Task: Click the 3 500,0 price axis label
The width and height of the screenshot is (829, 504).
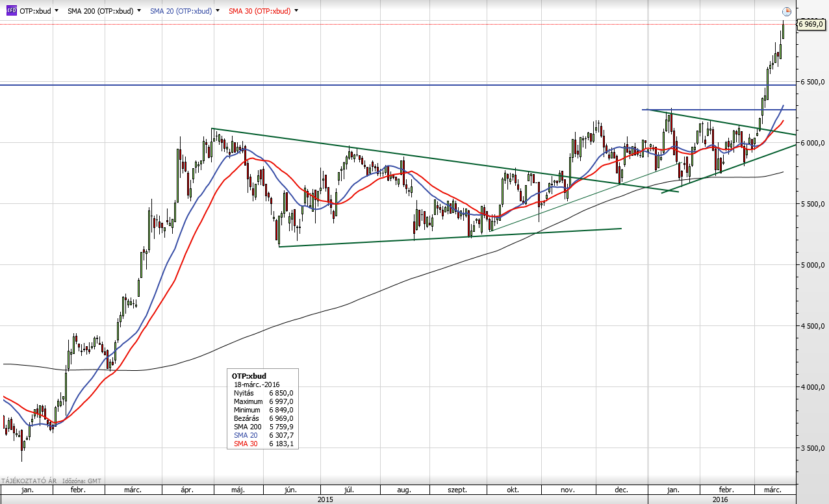Action: (813, 448)
